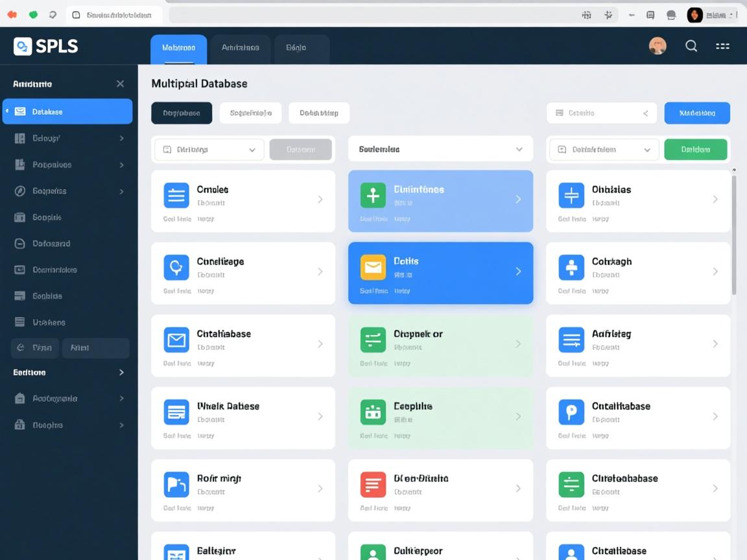The width and height of the screenshot is (747, 560).
Task: Open the left filter dropdown above cards
Action: click(x=209, y=149)
